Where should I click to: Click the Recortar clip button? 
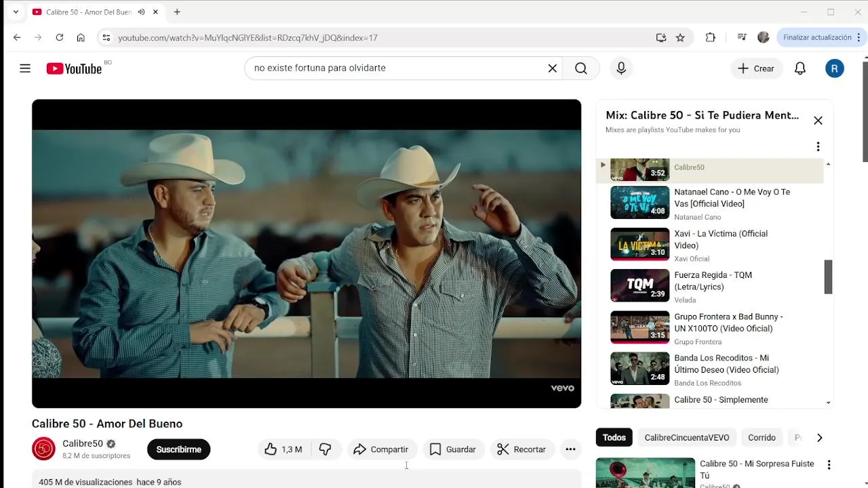pos(521,449)
